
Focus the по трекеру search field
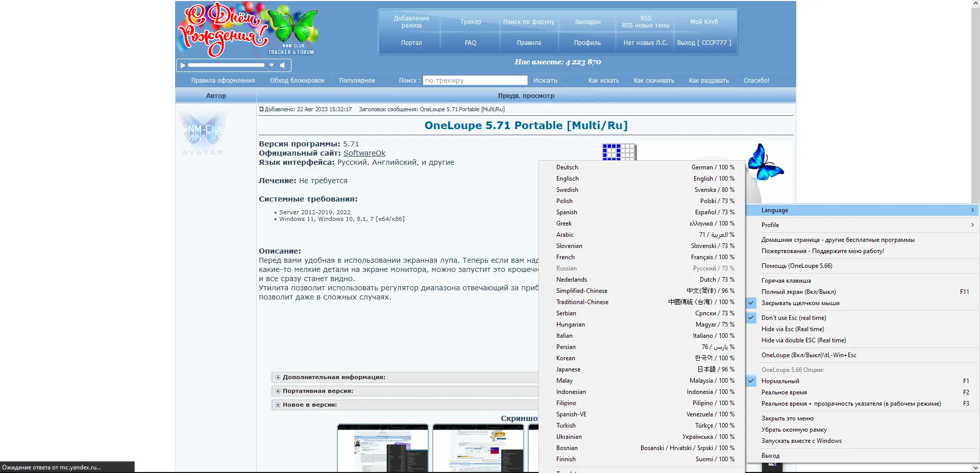coord(475,81)
